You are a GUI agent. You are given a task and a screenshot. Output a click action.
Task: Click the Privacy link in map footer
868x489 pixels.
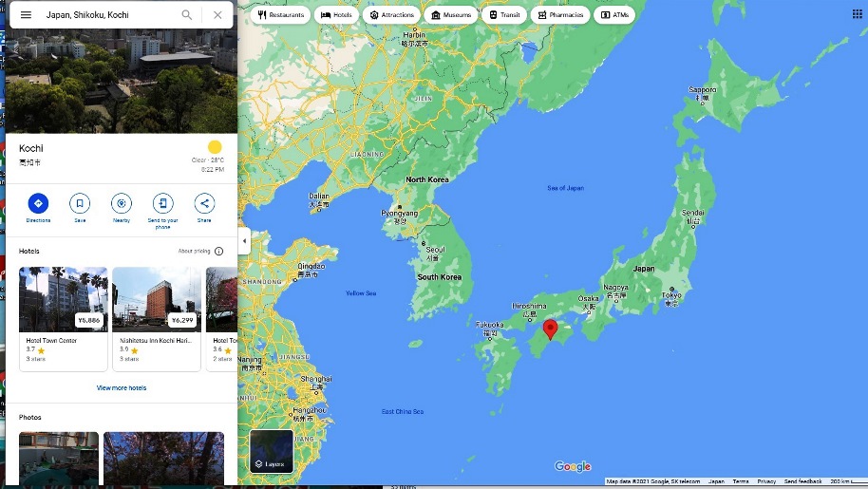click(766, 481)
